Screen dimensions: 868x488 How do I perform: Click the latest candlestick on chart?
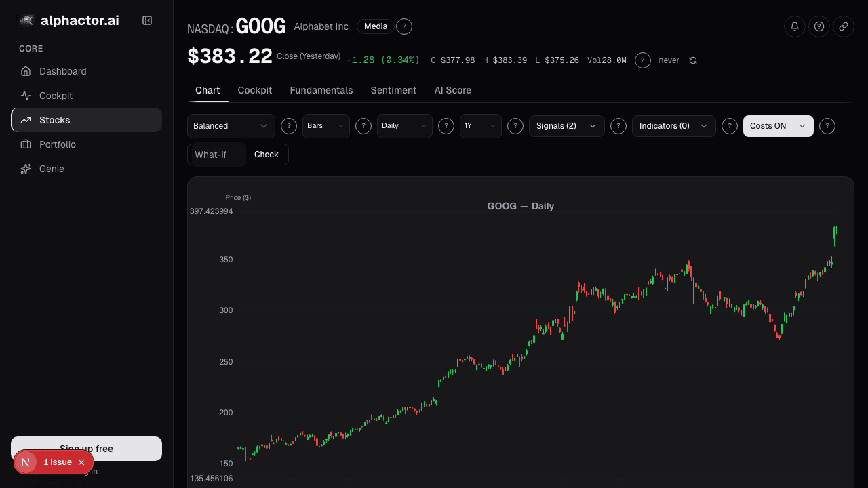tap(837, 231)
